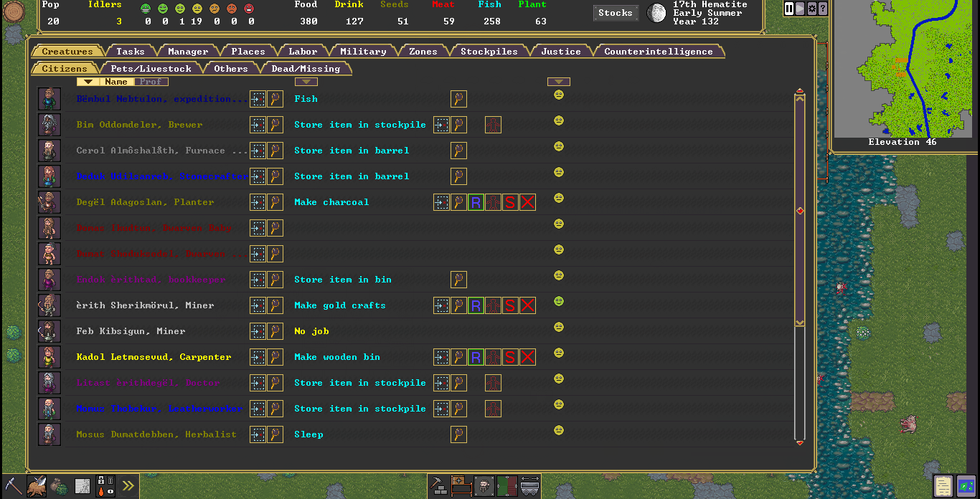Open the mining designation pickaxe tool

click(x=14, y=485)
